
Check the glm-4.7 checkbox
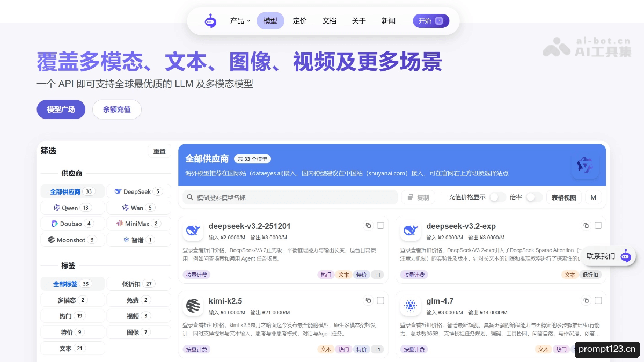(x=598, y=301)
